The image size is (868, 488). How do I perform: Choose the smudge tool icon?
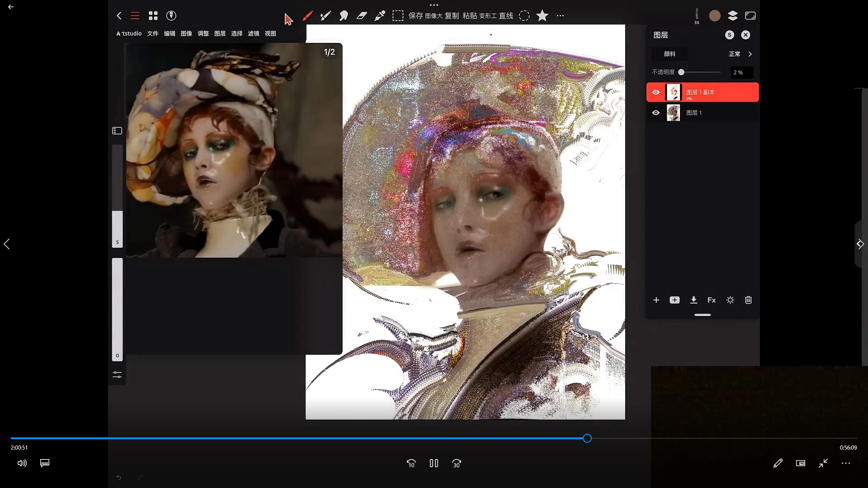(x=344, y=16)
